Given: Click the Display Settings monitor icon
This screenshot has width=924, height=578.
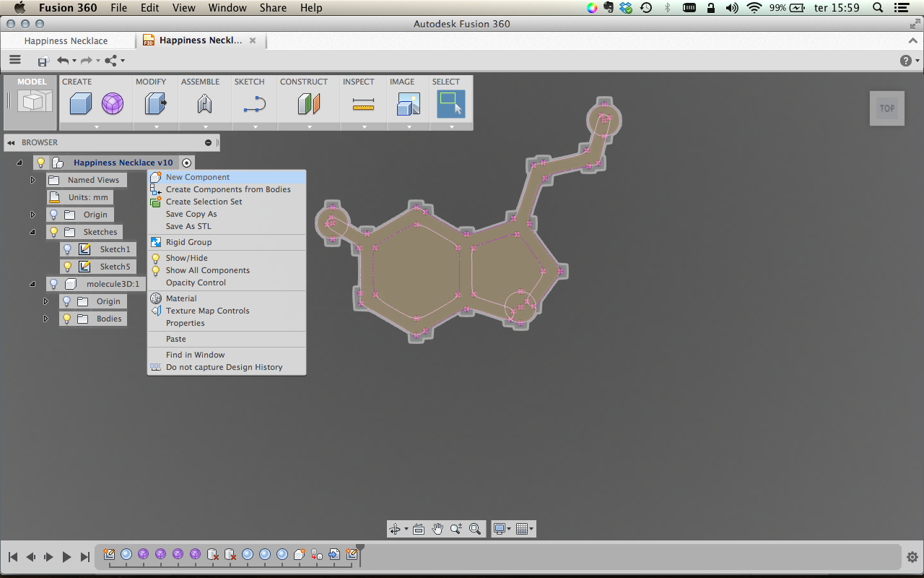Looking at the screenshot, I should (x=499, y=529).
